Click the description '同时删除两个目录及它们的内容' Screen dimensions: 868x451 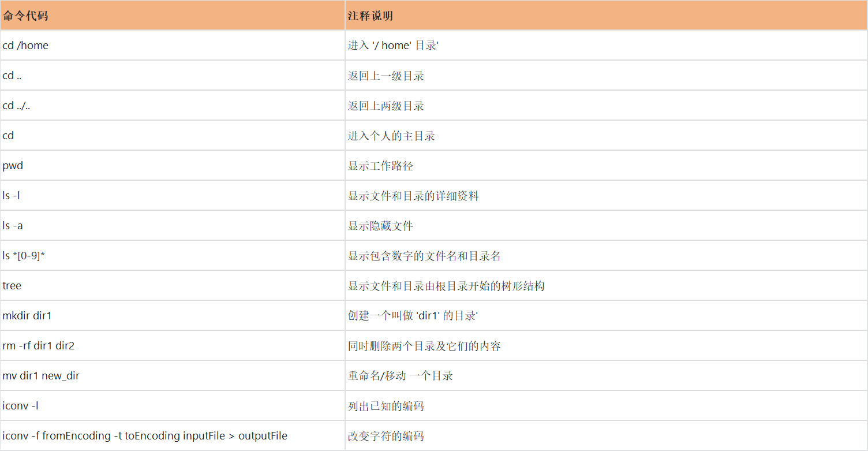424,346
